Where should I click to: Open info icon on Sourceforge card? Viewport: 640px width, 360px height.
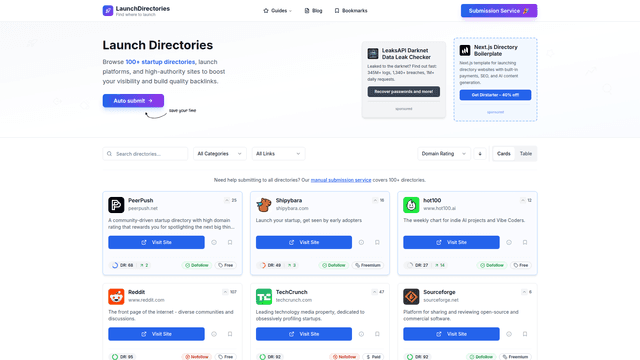coord(509,334)
